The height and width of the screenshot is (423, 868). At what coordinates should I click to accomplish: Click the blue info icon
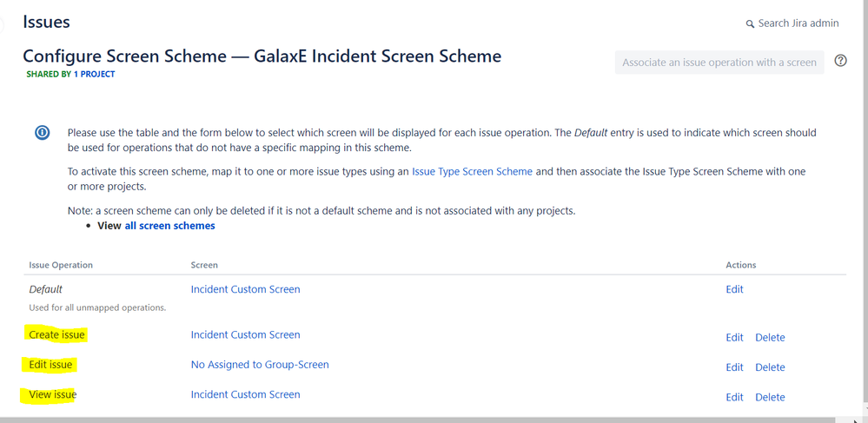coord(42,133)
